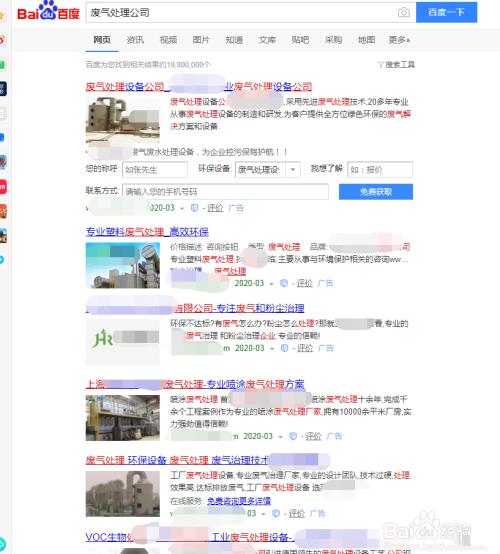This screenshot has height=554, width=500.
Task: Click the 百度一下 search button
Action: point(446,12)
